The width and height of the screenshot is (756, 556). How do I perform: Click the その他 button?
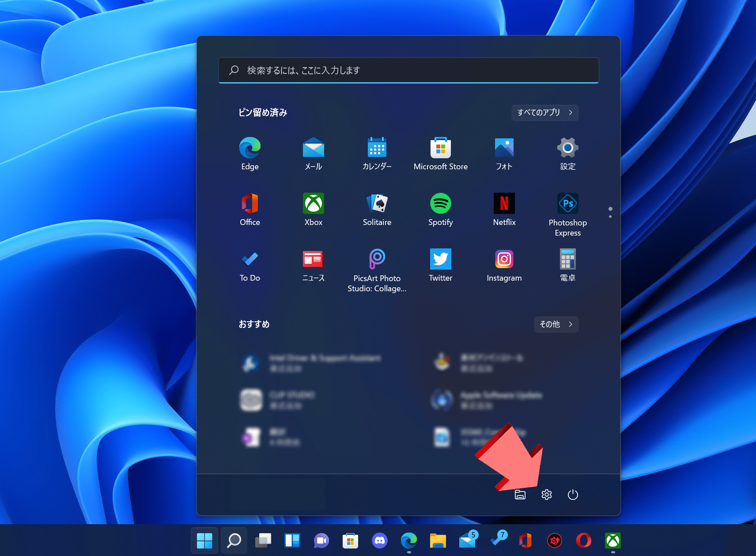coord(556,324)
